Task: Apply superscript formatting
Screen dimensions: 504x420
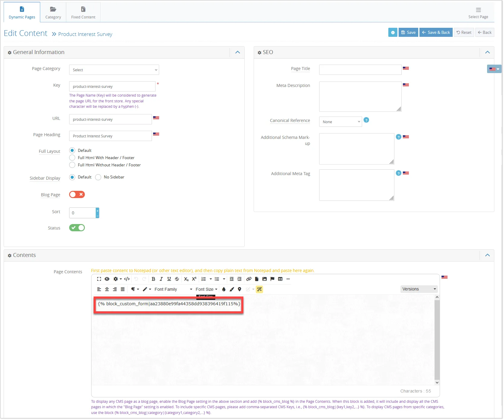Action: click(194, 279)
